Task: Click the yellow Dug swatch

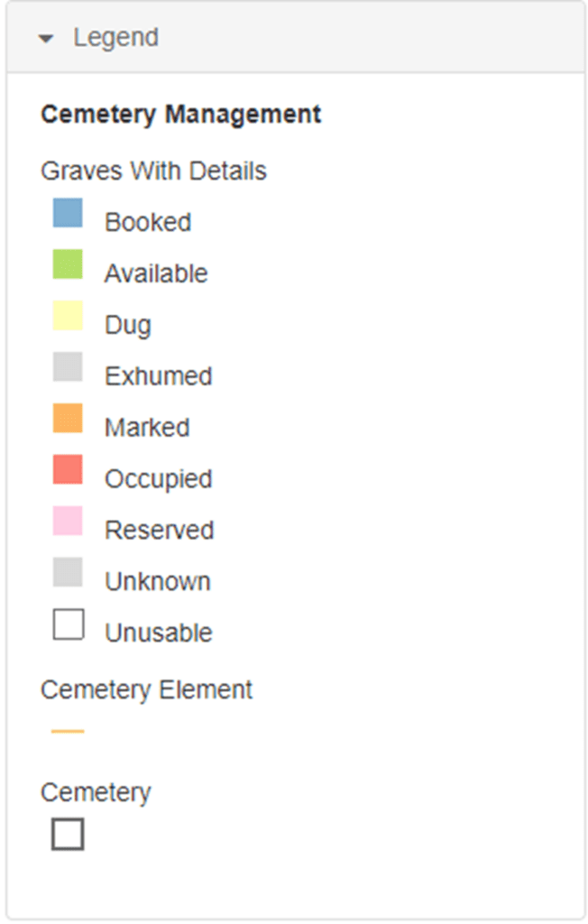Action: tap(68, 315)
